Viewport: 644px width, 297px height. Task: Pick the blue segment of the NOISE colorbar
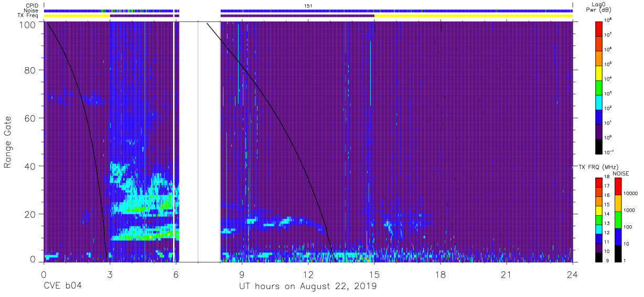point(618,236)
